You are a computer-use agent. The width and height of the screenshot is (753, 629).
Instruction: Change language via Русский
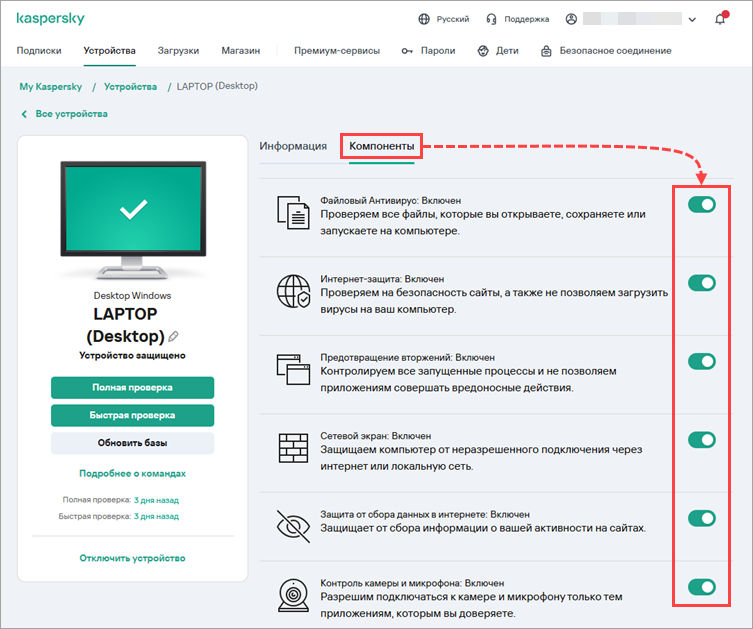click(x=452, y=19)
